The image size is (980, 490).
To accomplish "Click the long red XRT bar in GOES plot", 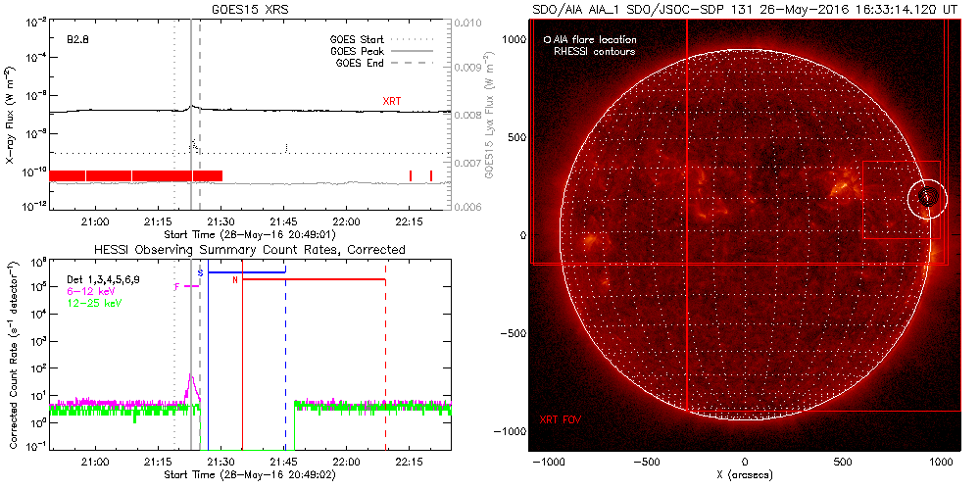I will click(135, 175).
